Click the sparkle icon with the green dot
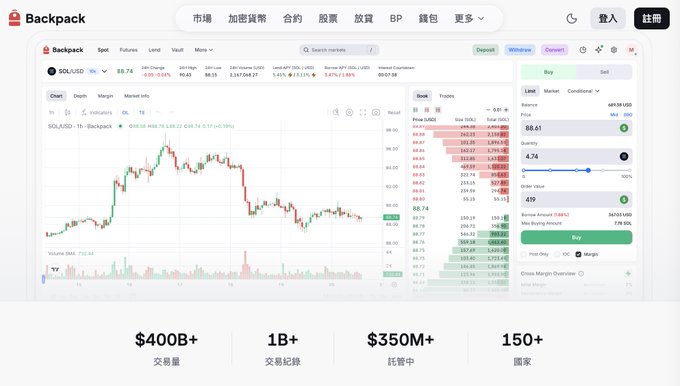Viewport: 680px width, 386px height. click(599, 49)
